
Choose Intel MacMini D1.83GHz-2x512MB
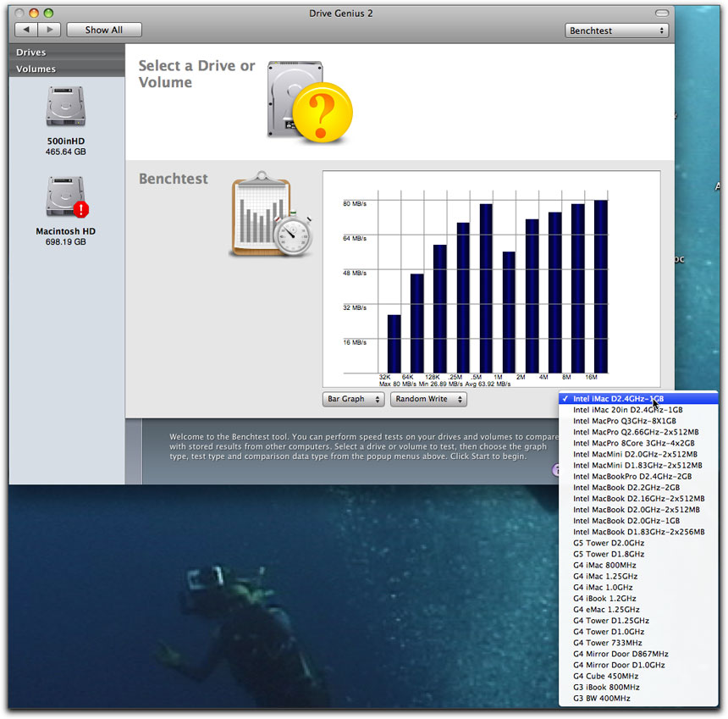638,466
